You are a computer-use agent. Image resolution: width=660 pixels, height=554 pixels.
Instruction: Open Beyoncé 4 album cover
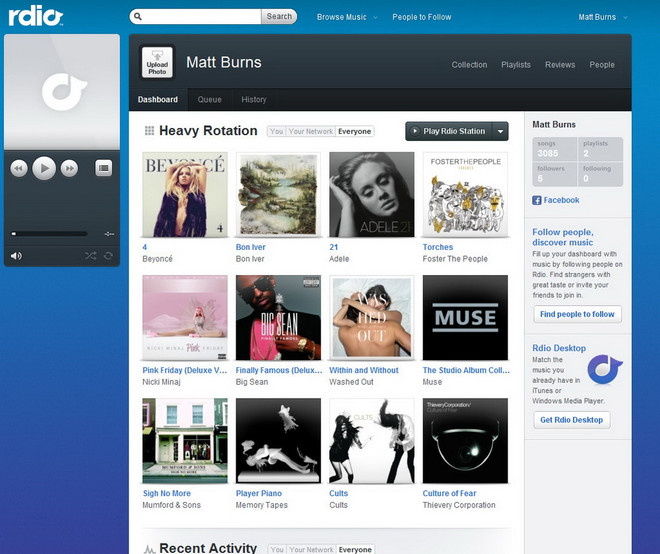[x=185, y=194]
